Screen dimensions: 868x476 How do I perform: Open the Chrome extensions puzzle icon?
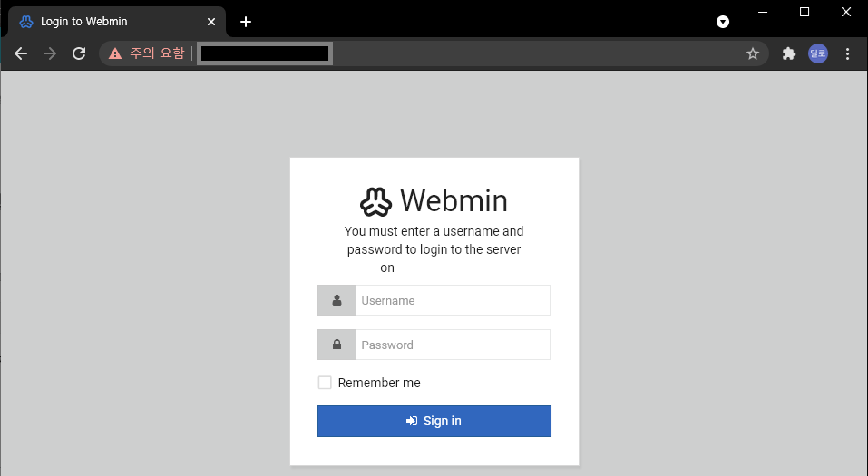[x=789, y=53]
